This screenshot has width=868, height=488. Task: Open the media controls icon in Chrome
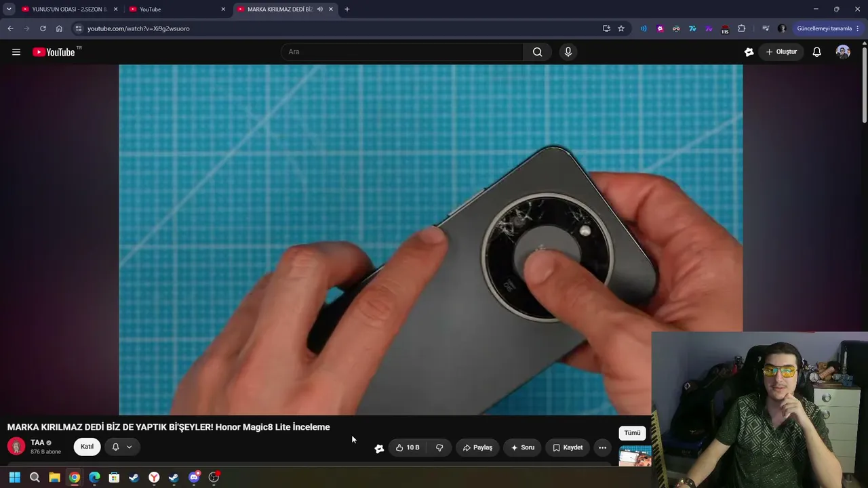(766, 28)
